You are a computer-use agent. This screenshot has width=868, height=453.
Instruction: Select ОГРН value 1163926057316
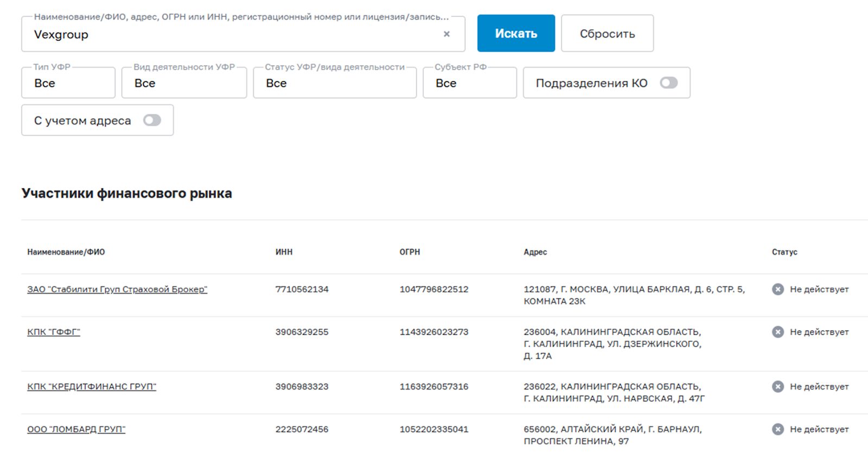point(434,386)
